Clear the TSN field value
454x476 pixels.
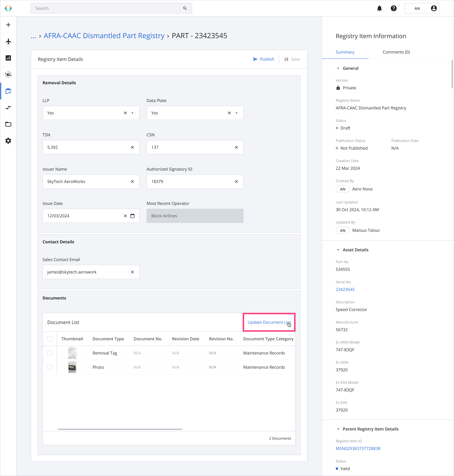(132, 147)
